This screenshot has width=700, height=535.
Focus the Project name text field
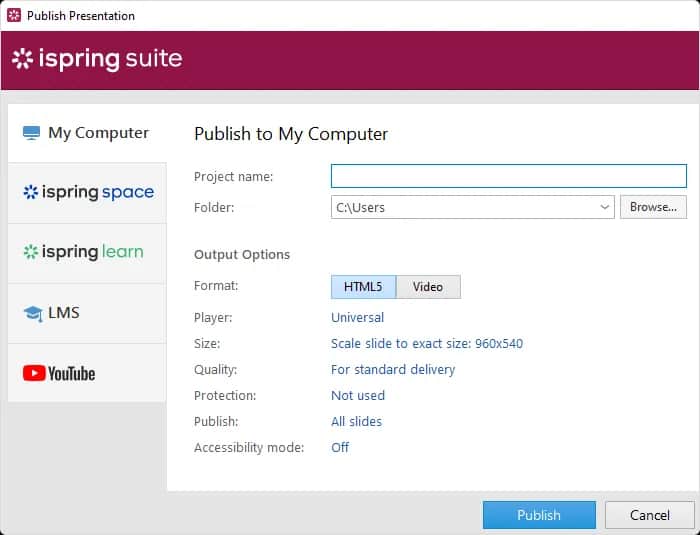[508, 176]
